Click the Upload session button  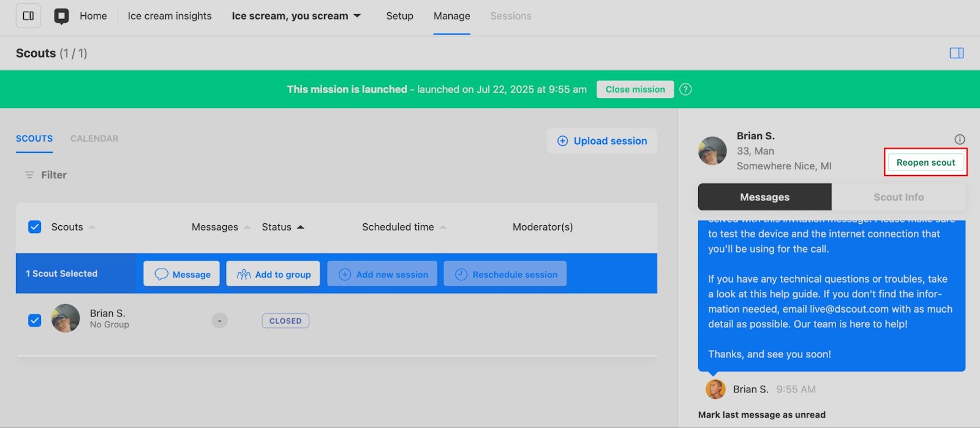602,141
